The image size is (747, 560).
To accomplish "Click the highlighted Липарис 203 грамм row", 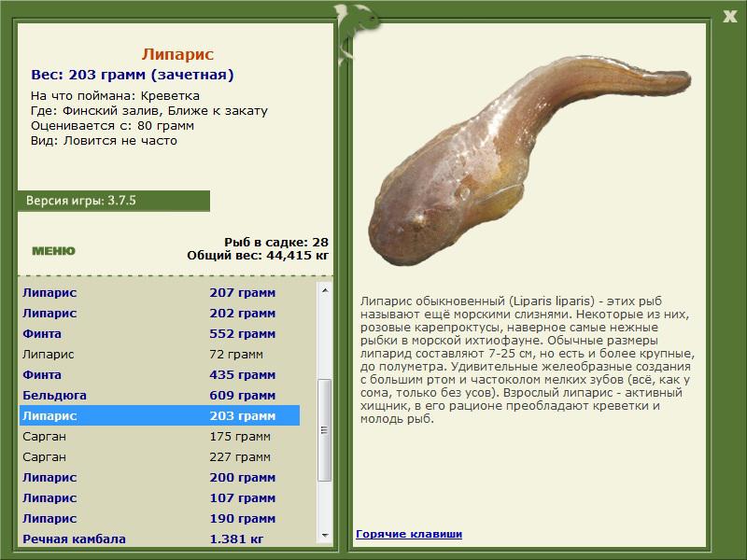I will tap(160, 415).
